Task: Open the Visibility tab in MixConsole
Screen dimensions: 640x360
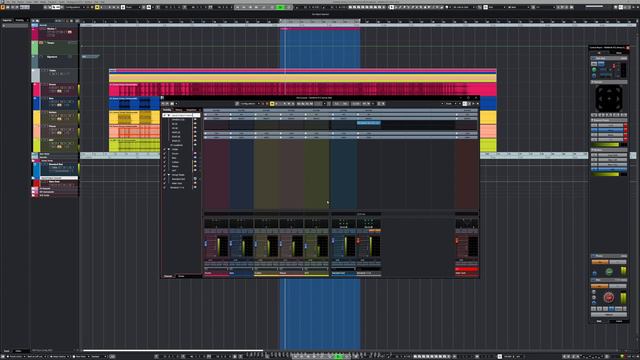Action: pyautogui.click(x=167, y=110)
